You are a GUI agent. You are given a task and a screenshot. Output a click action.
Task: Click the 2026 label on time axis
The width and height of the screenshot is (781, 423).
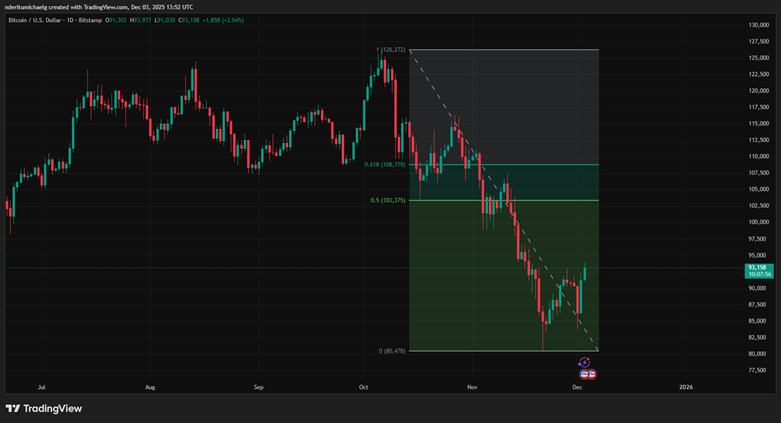coord(686,387)
